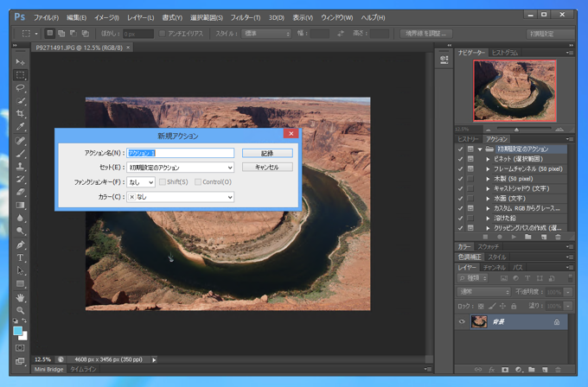
Task: Select the Dodge tool
Action: pyautogui.click(x=20, y=231)
